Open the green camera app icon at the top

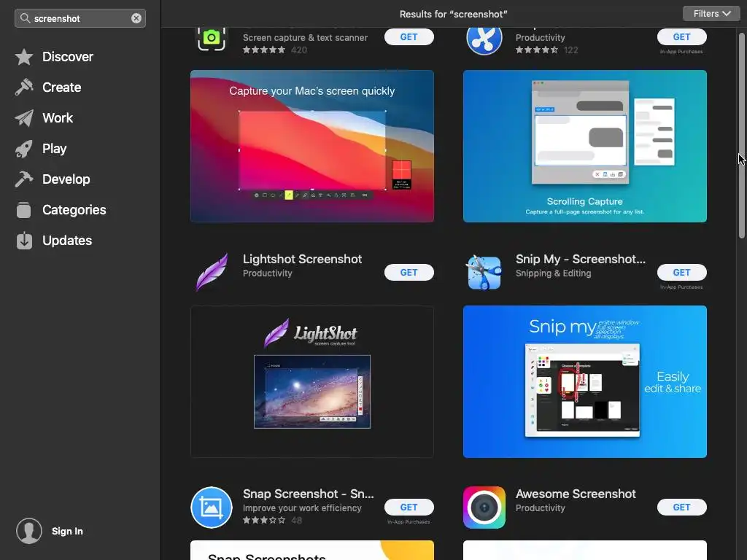coord(212,39)
